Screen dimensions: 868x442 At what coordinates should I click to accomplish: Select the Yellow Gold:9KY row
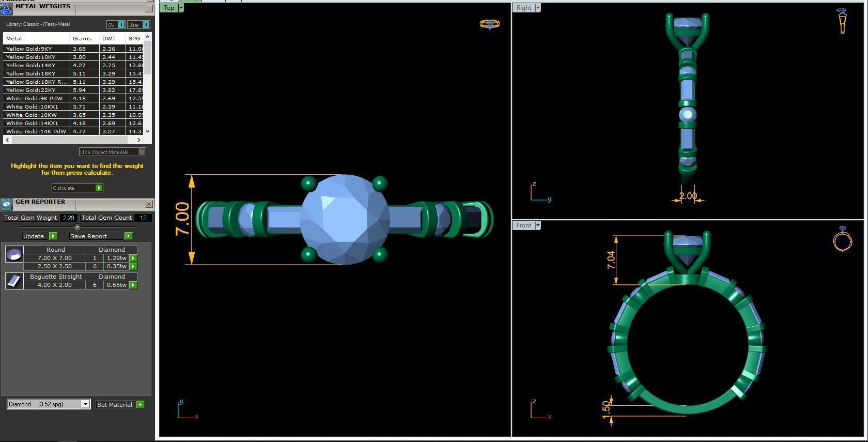pos(73,49)
